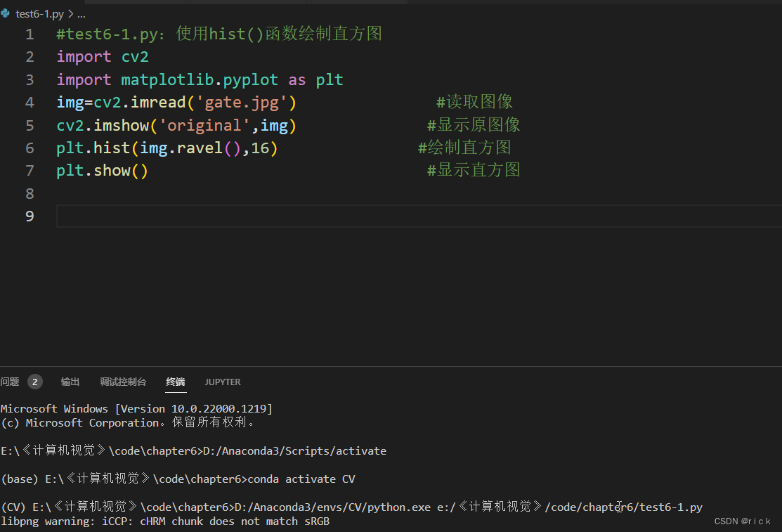Click import matplotlib.pyplot line
This screenshot has height=532, width=782.
(200, 80)
